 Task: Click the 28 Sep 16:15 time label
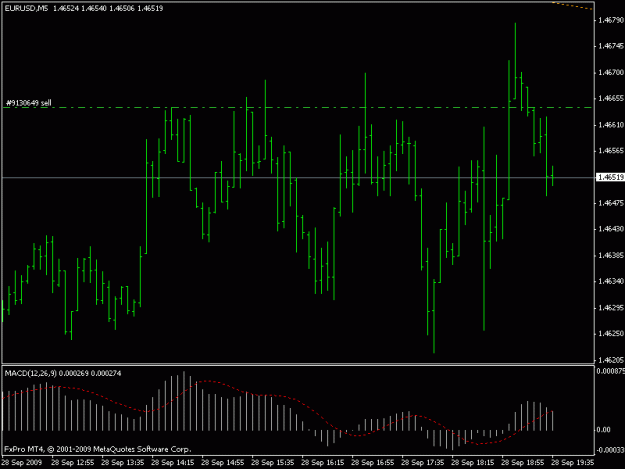tap(322, 463)
